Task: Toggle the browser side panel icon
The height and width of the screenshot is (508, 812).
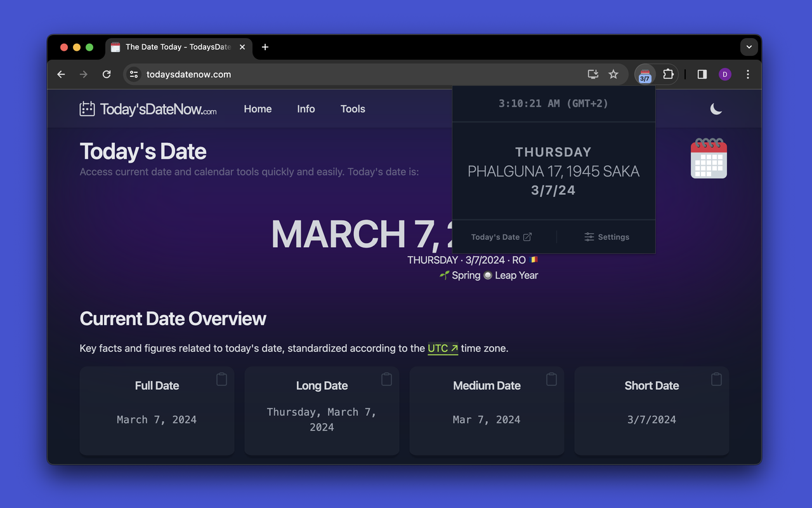Action: [x=702, y=74]
